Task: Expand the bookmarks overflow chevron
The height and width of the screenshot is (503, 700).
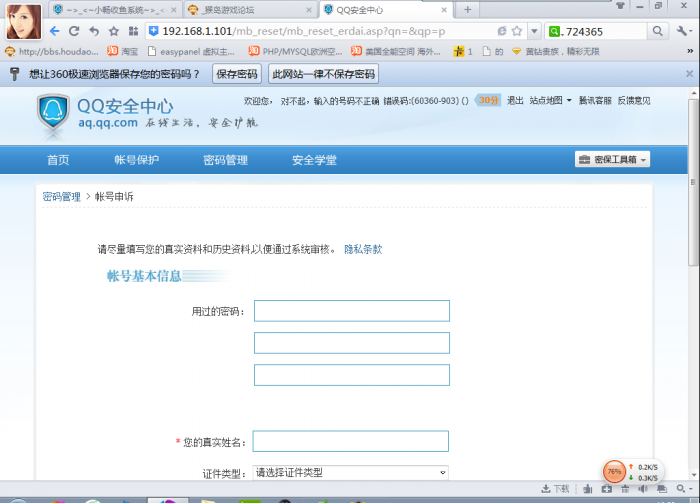Action: click(690, 51)
